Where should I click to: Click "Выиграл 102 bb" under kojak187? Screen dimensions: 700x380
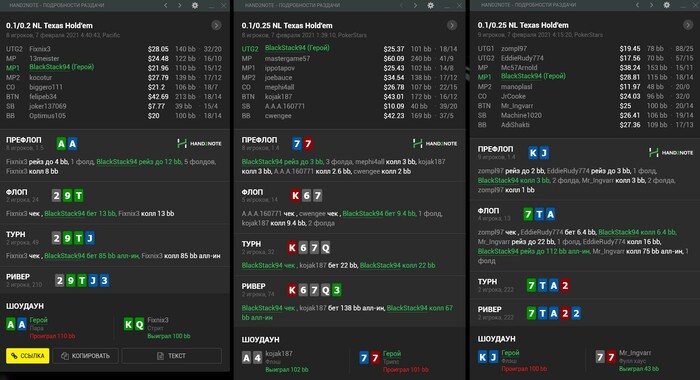tap(287, 370)
